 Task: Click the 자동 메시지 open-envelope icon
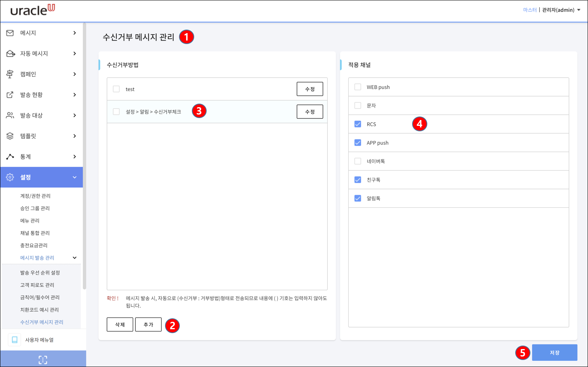pyautogui.click(x=11, y=53)
